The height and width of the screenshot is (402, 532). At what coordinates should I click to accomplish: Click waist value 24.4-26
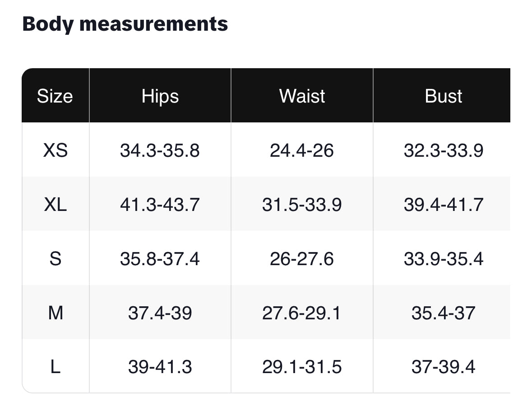[x=302, y=150]
